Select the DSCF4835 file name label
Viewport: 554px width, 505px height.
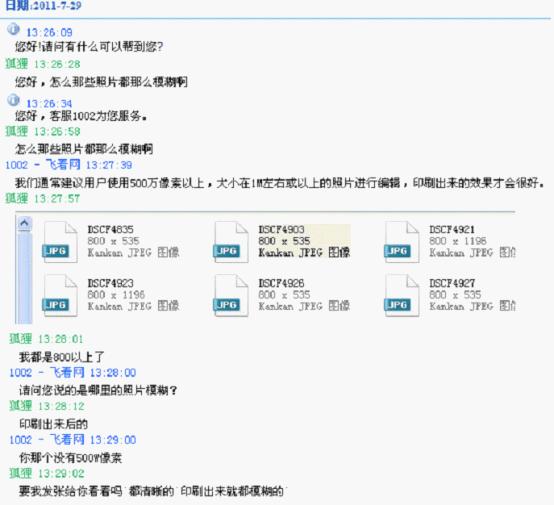pyautogui.click(x=110, y=229)
